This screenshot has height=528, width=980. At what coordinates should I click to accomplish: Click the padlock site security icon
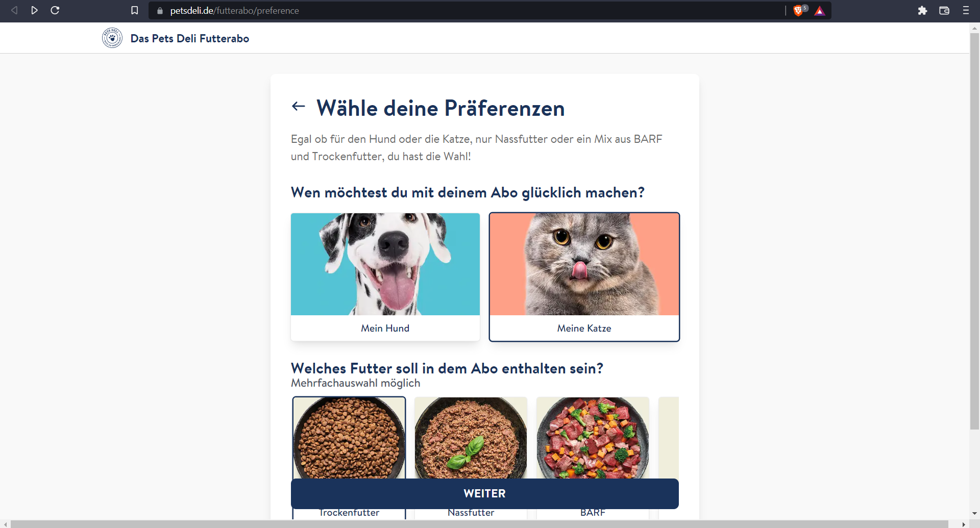coord(160,11)
